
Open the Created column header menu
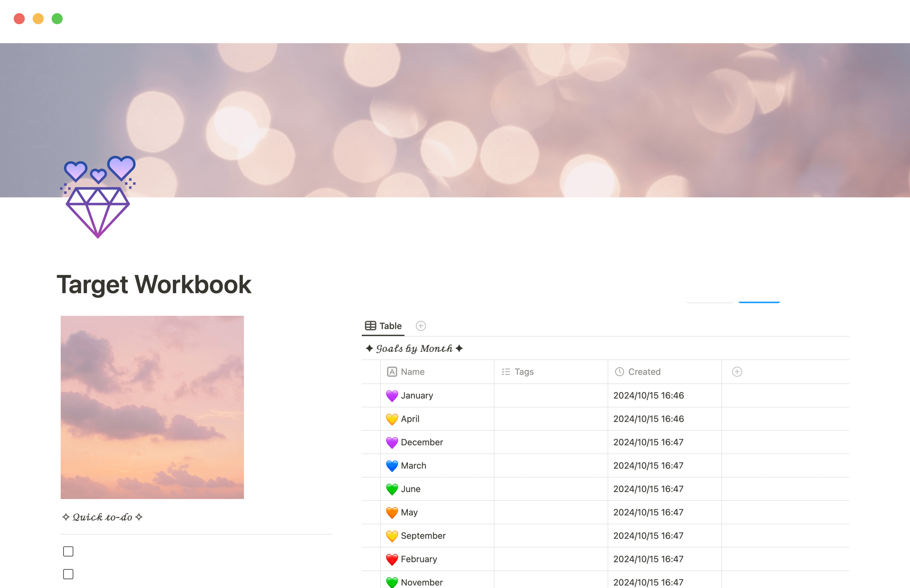(x=644, y=371)
